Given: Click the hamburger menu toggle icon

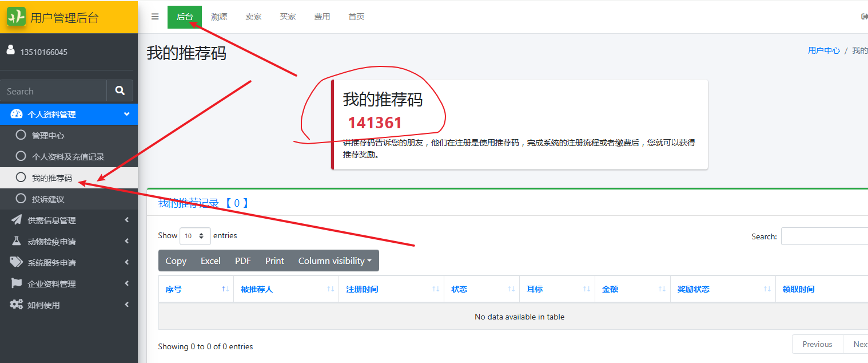Looking at the screenshot, I should click(x=155, y=17).
